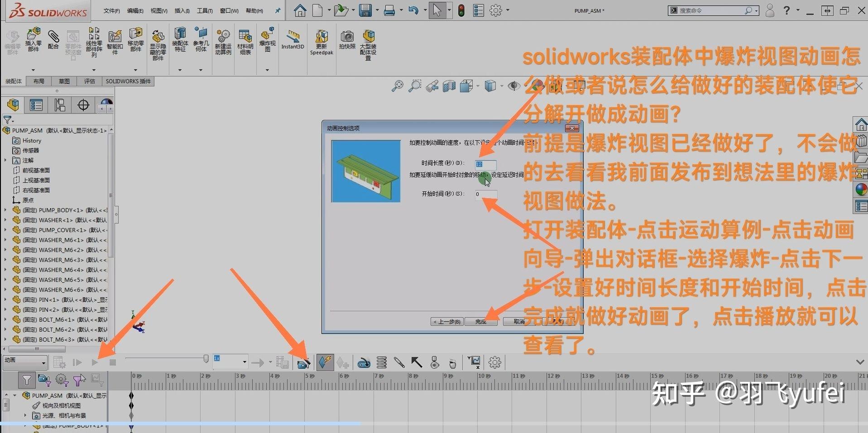Click the Motor icon in motion study toolbar
Image resolution: width=868 pixels, height=433 pixels.
point(364,362)
